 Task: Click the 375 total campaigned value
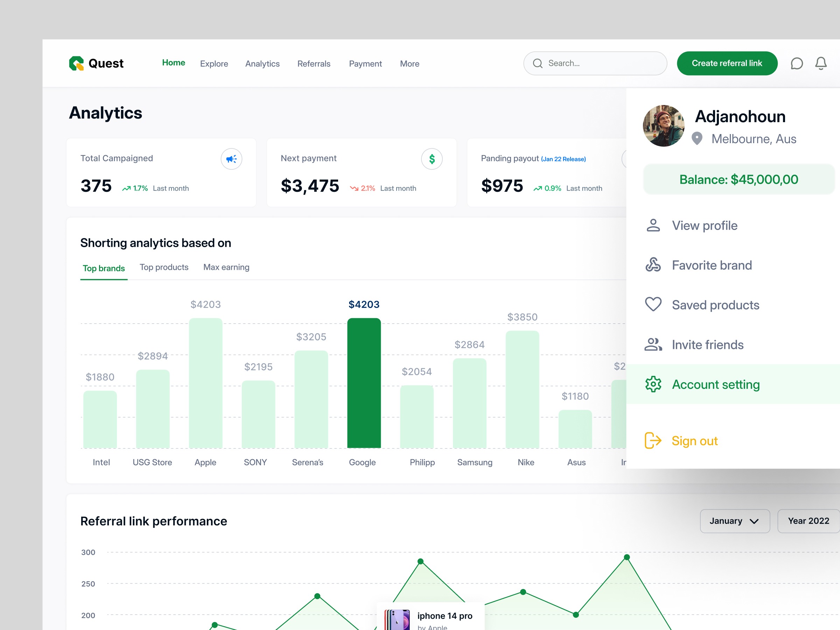[x=96, y=186]
